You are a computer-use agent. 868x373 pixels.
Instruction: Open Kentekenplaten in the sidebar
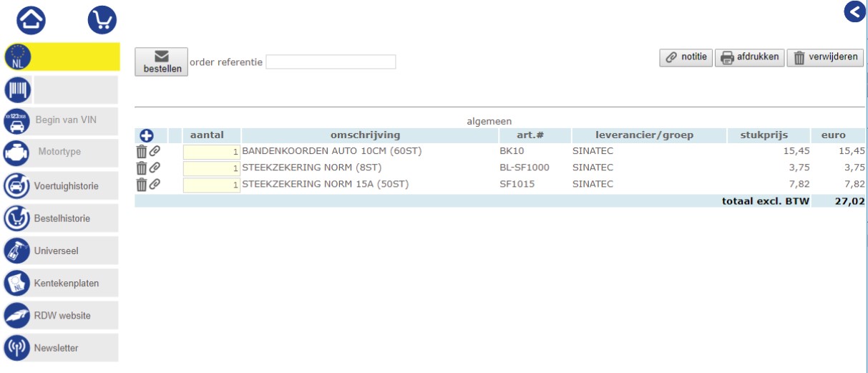click(61, 284)
